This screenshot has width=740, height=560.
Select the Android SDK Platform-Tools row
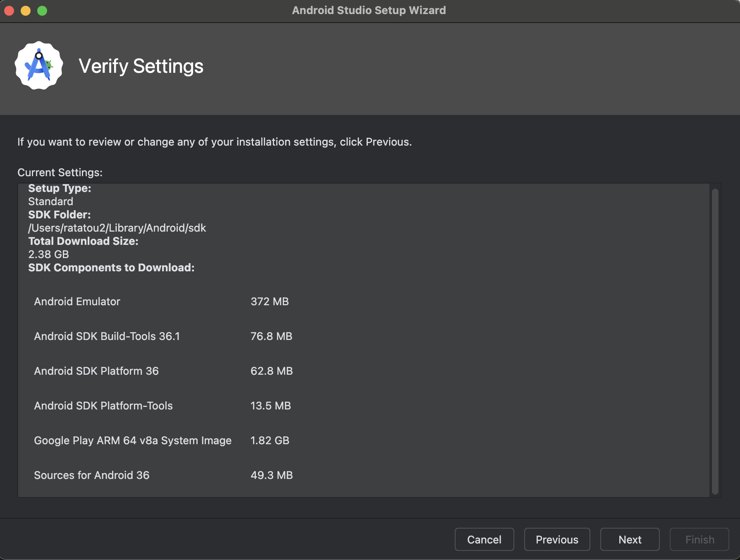(103, 406)
